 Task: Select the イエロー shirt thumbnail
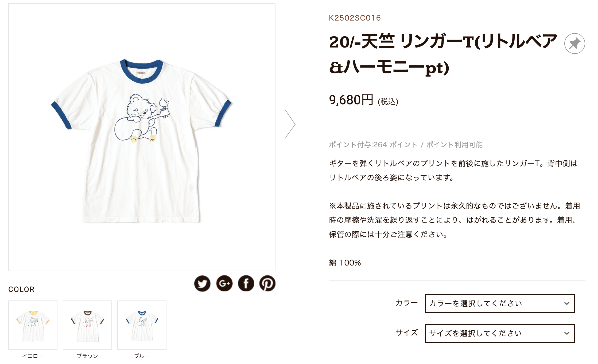tap(33, 325)
